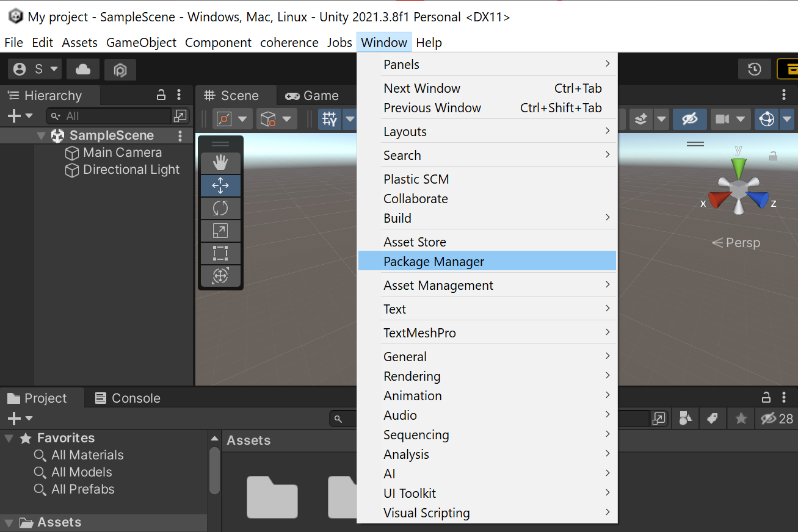Click the yellow highlighted top-right toolbar button
The height and width of the screenshot is (532, 798).
(788, 69)
